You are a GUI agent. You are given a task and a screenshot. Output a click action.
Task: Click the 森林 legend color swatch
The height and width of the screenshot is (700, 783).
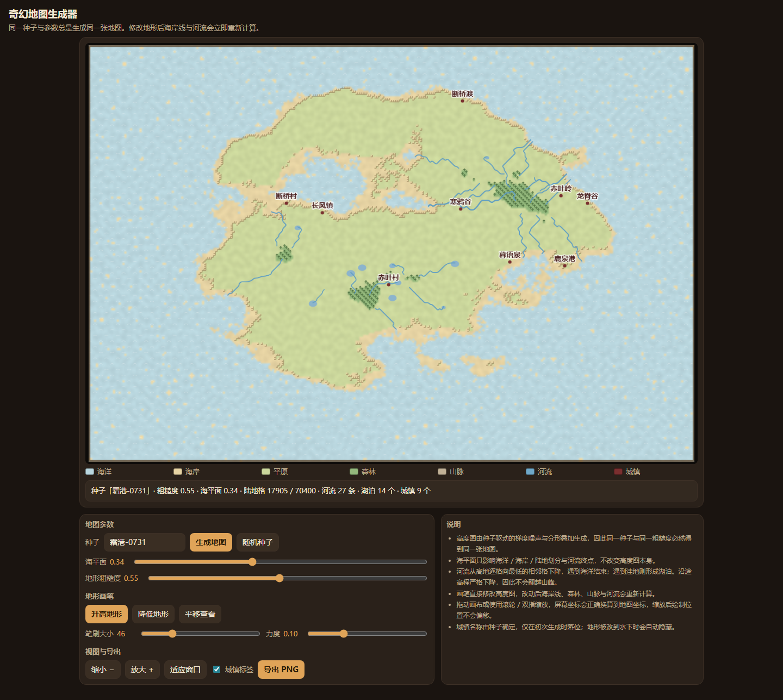pyautogui.click(x=354, y=472)
